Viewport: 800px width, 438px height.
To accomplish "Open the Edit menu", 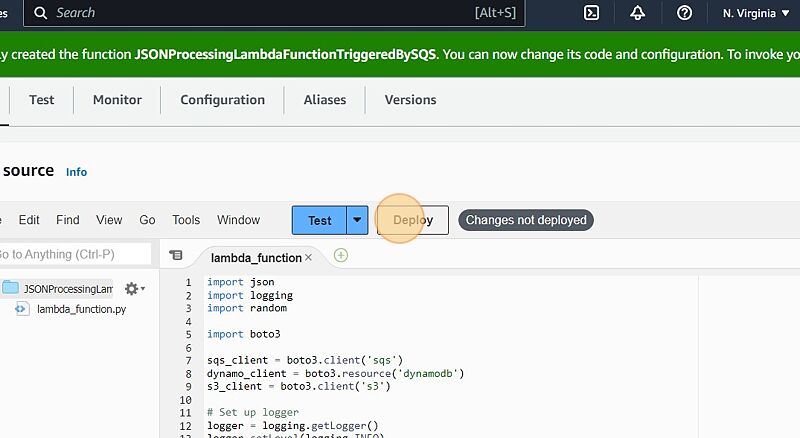I will tap(29, 220).
